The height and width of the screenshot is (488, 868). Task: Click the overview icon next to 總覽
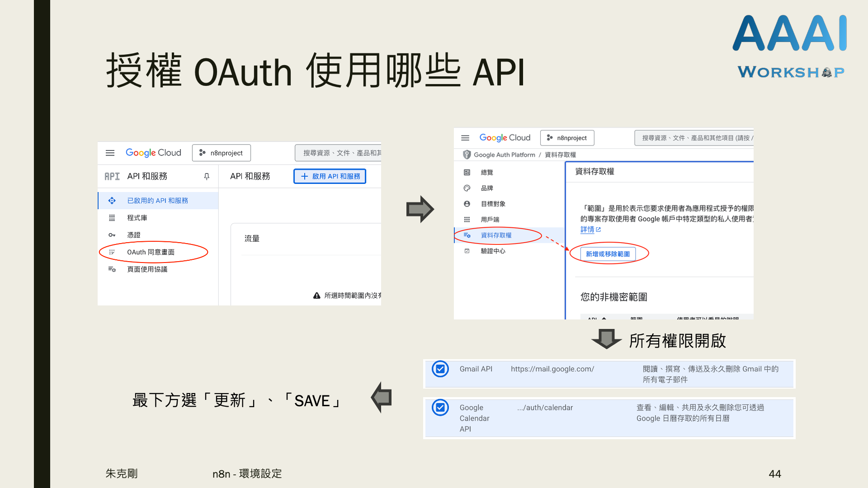(x=467, y=172)
